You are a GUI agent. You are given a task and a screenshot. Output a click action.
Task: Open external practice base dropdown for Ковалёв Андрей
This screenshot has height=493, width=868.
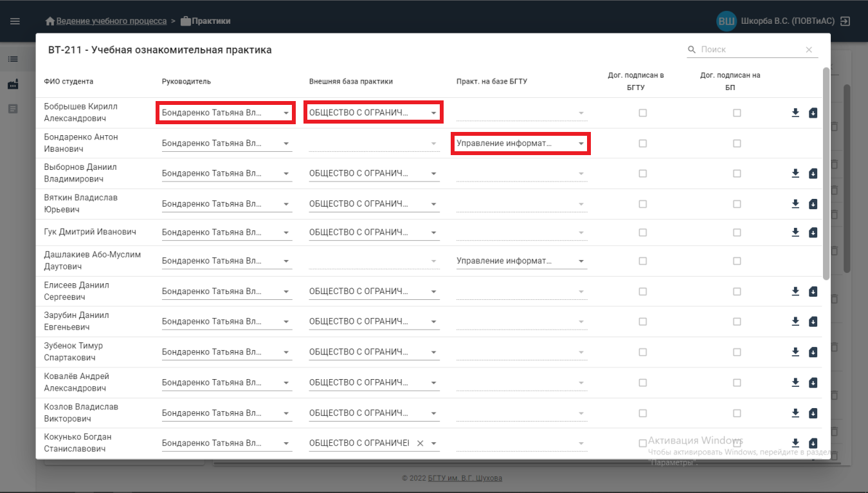[374, 382]
